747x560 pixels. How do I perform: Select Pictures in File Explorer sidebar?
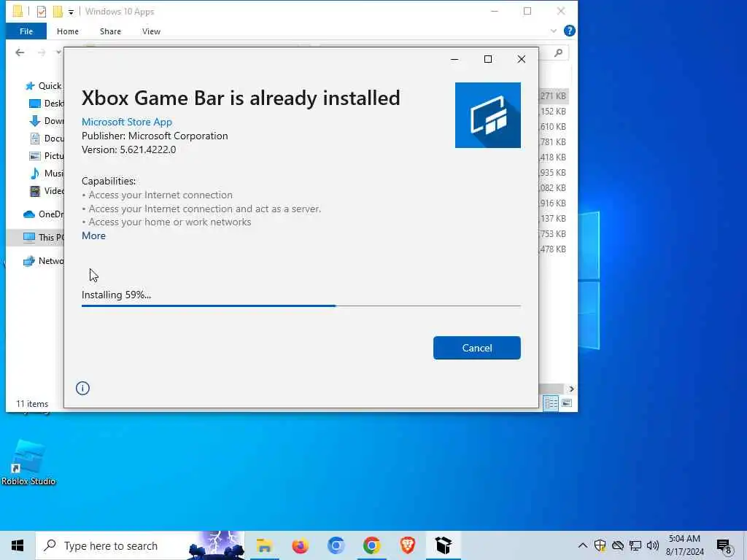[46, 156]
